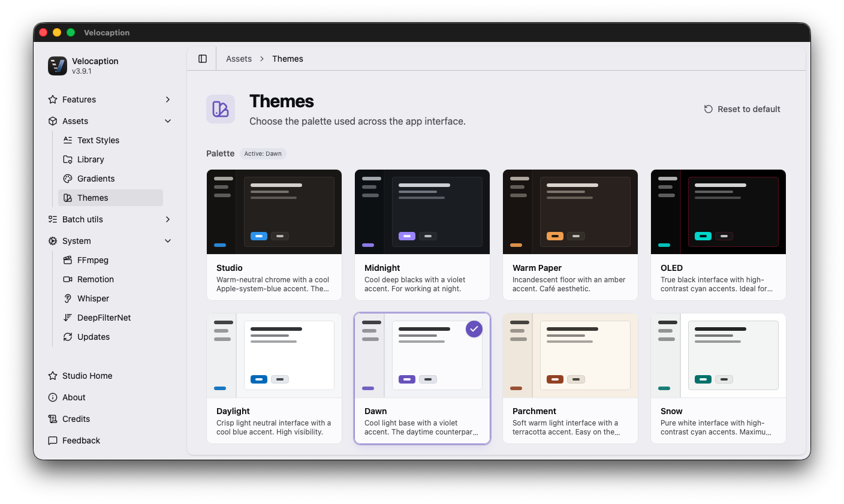The image size is (844, 504).
Task: Click the Updates refresh icon
Action: 68,337
